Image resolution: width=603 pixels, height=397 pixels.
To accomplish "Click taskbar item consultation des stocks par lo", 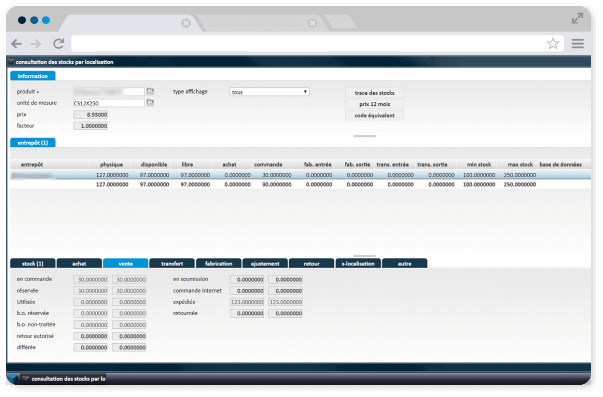I will coord(64,379).
